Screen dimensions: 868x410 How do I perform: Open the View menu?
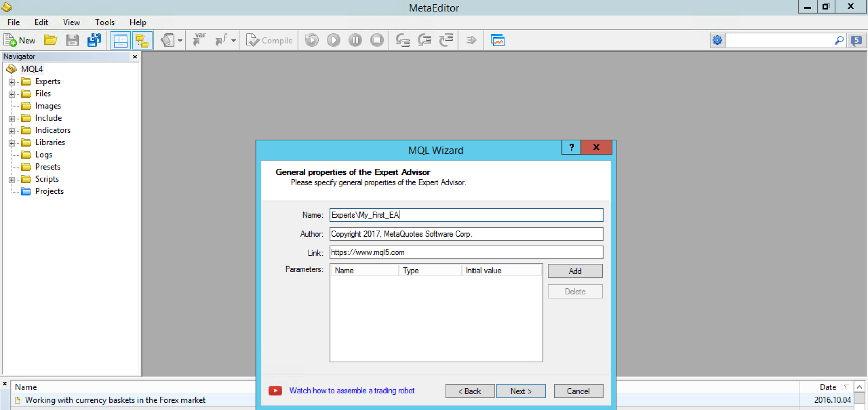71,22
